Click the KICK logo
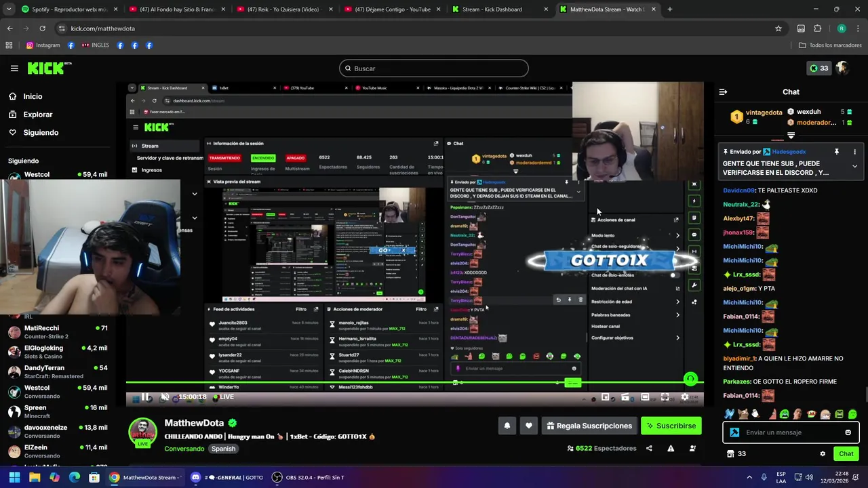Screen dimensions: 868x488 (49, 68)
